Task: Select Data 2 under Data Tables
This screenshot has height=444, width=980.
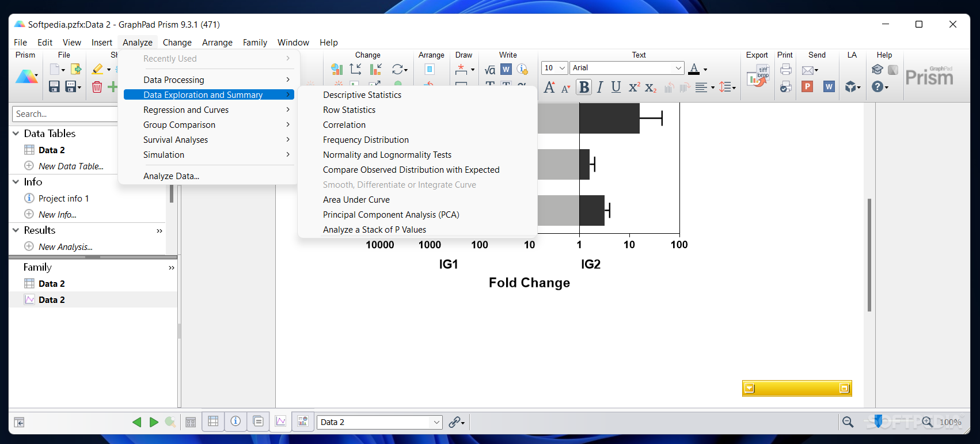Action: coord(51,150)
